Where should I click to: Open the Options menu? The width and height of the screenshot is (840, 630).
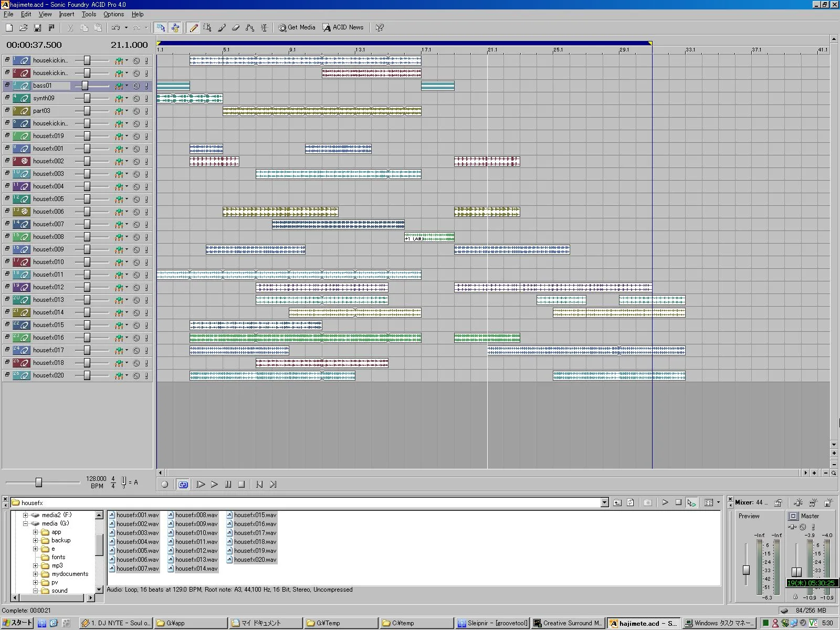113,14
